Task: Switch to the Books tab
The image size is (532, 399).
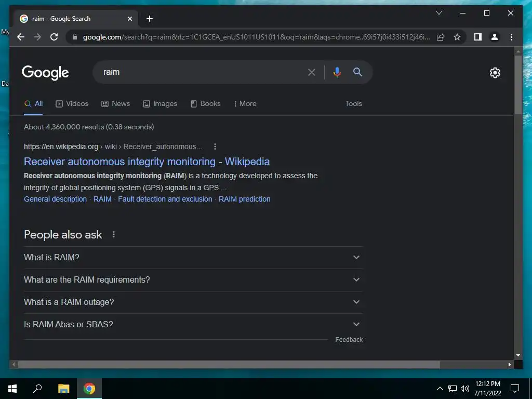Action: (206, 104)
